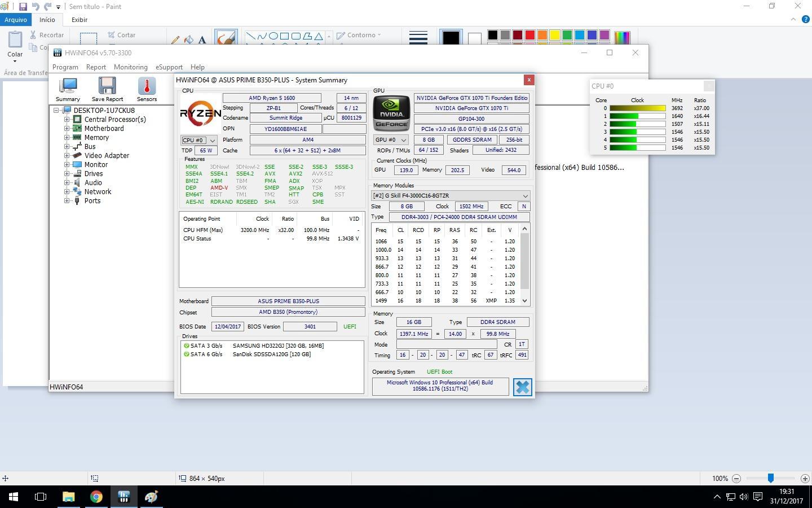Close System Summary with the red X
This screenshot has height=508, width=812.
tap(528, 80)
